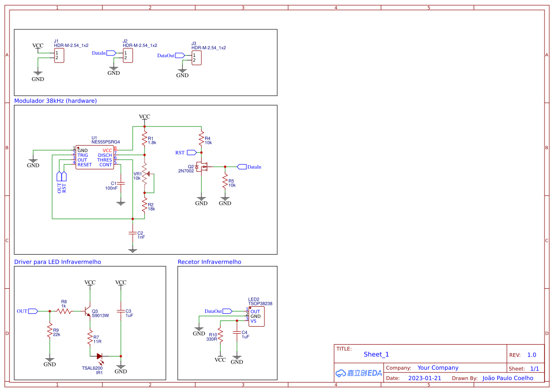Click the EDA logo in title block
This screenshot has width=554, height=392.
coord(359,373)
